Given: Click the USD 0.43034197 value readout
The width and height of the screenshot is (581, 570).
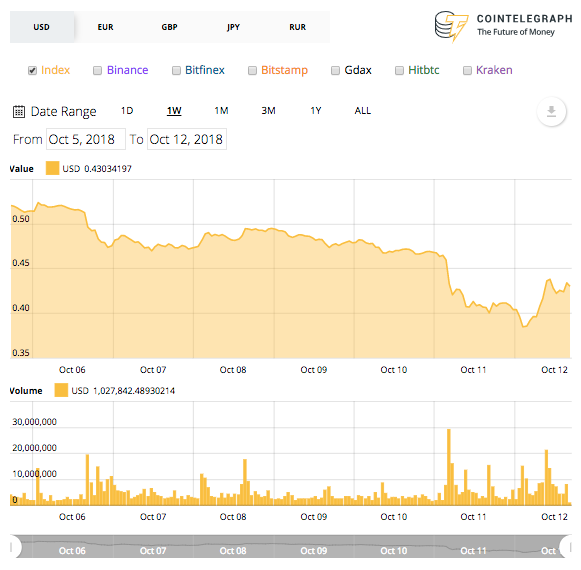Looking at the screenshot, I should 97,169.
